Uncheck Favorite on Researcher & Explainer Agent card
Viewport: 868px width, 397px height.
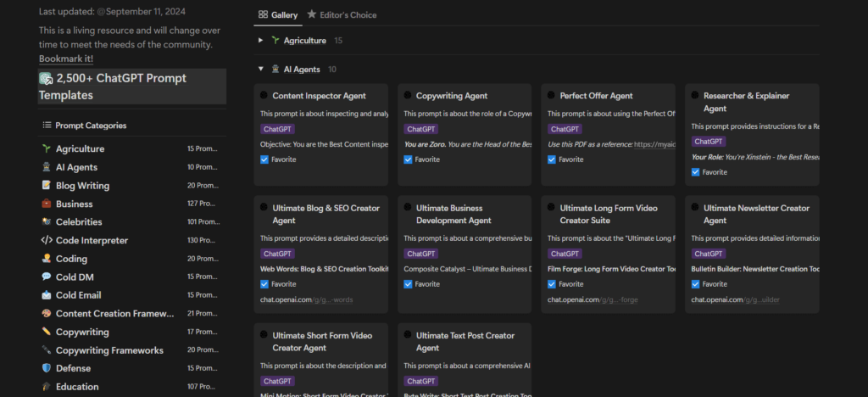pyautogui.click(x=696, y=172)
